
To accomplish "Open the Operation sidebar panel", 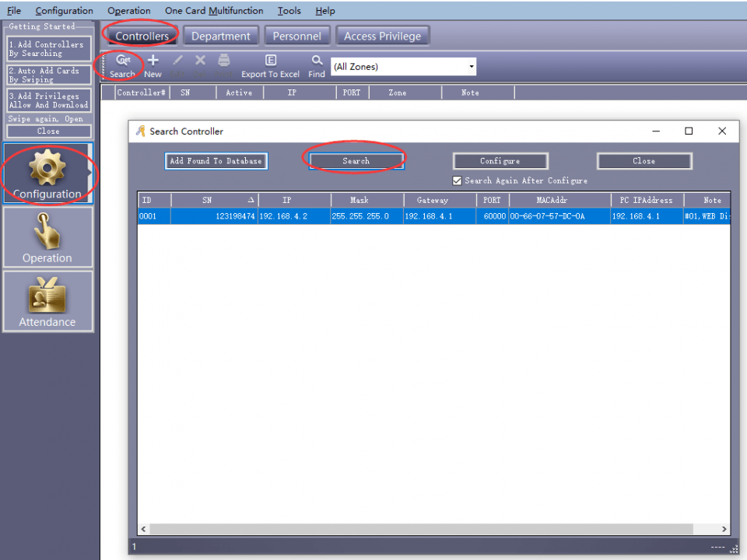I will click(x=47, y=237).
